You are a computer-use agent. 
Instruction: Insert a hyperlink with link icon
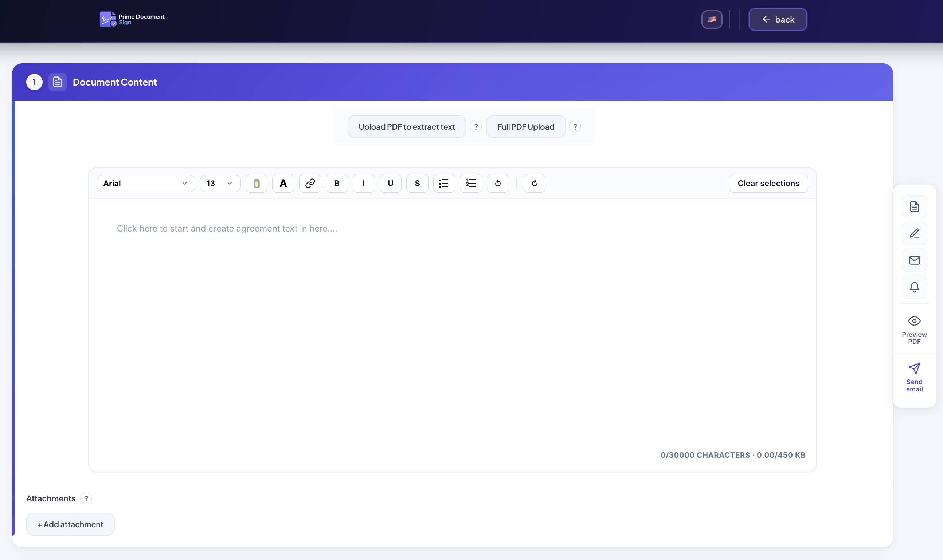click(x=310, y=184)
